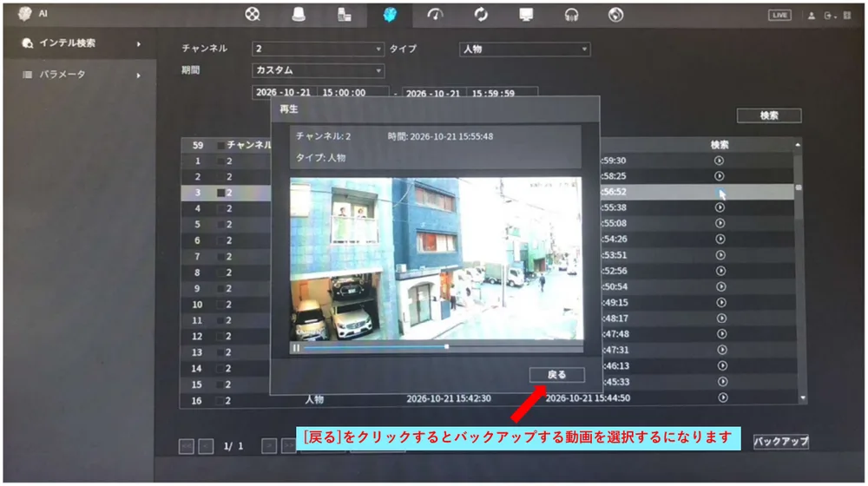Pause the playback video
Viewport: 868px width, 486px height.
[296, 348]
